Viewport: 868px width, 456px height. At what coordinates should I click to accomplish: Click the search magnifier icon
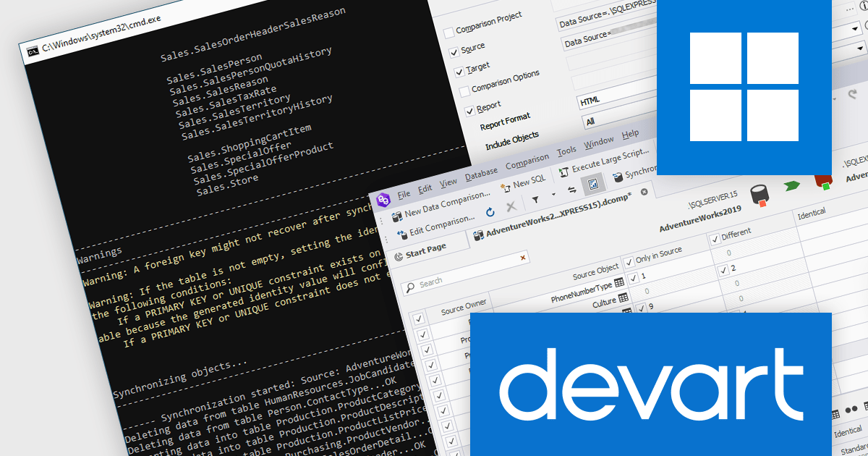pyautogui.click(x=410, y=287)
